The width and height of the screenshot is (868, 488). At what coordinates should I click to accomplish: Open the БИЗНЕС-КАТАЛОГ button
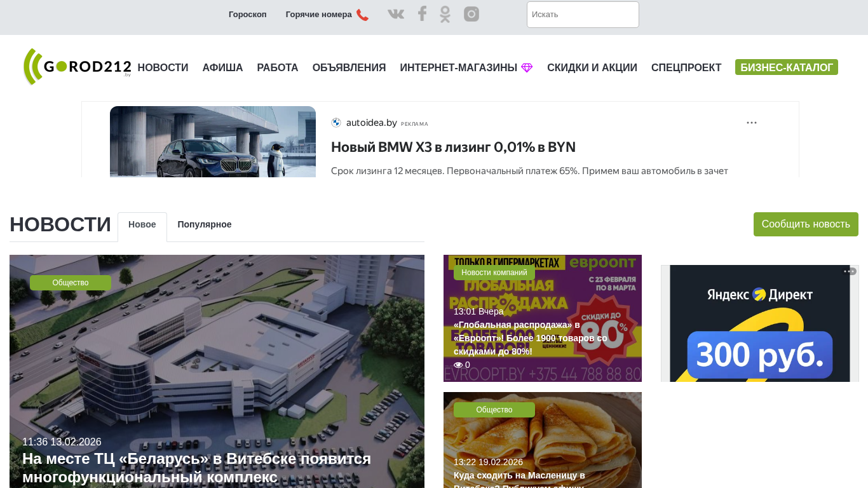(x=787, y=67)
